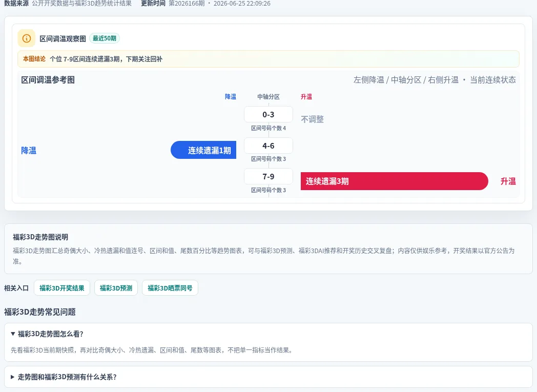Click the 不调整 label
The width and height of the screenshot is (537, 392).
(312, 119)
